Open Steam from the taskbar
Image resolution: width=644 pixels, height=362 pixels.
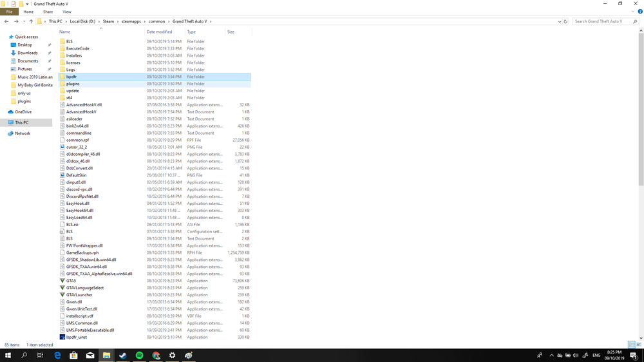[x=123, y=356]
